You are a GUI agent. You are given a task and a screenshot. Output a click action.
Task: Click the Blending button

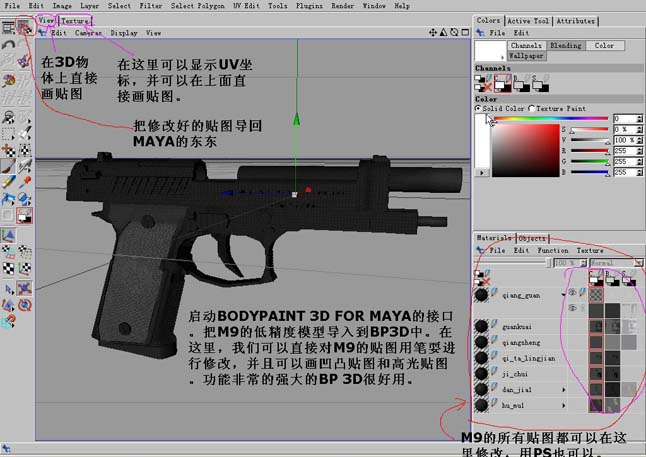point(566,45)
